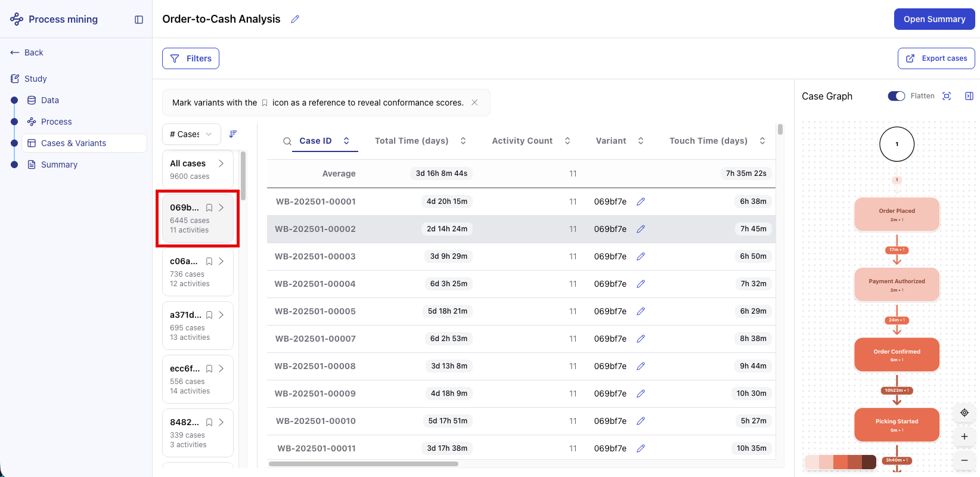The height and width of the screenshot is (477, 980).
Task: Click the Process mining logo icon
Action: point(17,19)
